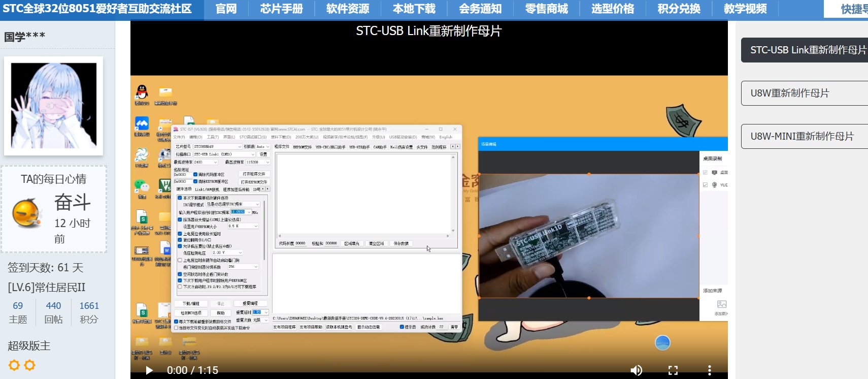868x379 pixels.
Task: Toggle the 提示音 checkbox in STC-ISP
Action: (402, 327)
